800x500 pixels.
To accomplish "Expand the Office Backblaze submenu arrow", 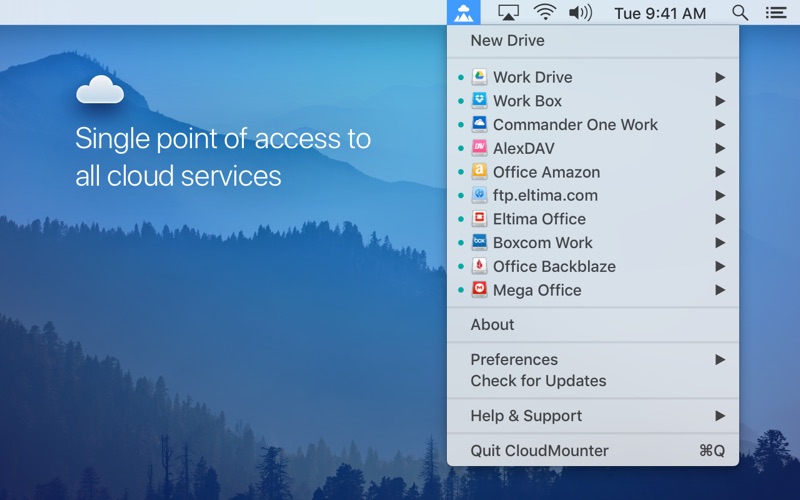I will [720, 266].
